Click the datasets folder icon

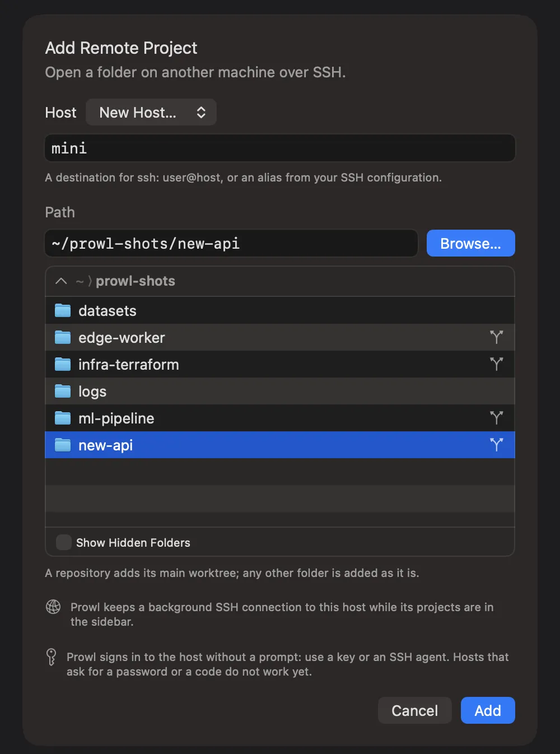[x=63, y=310]
